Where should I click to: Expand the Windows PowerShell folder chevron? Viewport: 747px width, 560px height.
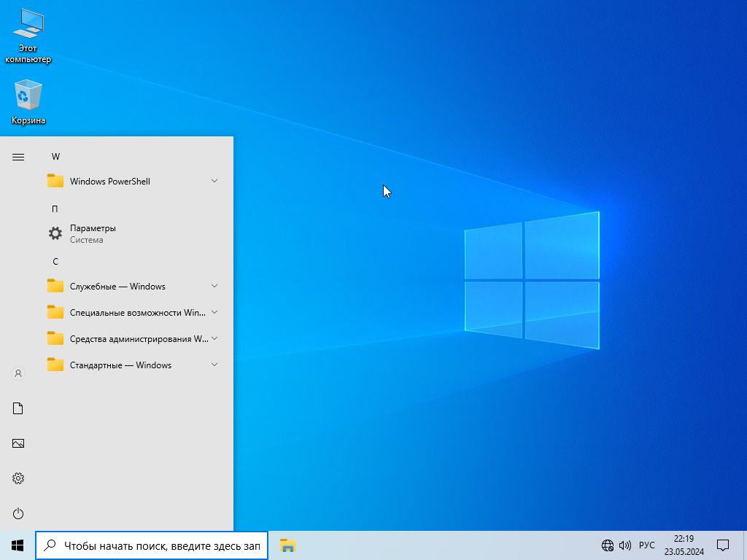click(214, 181)
